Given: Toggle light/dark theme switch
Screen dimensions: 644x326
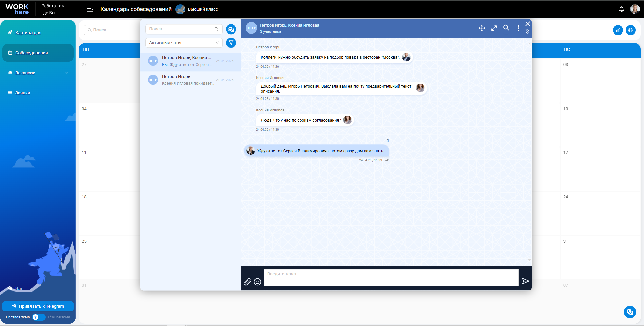Looking at the screenshot, I should click(39, 317).
